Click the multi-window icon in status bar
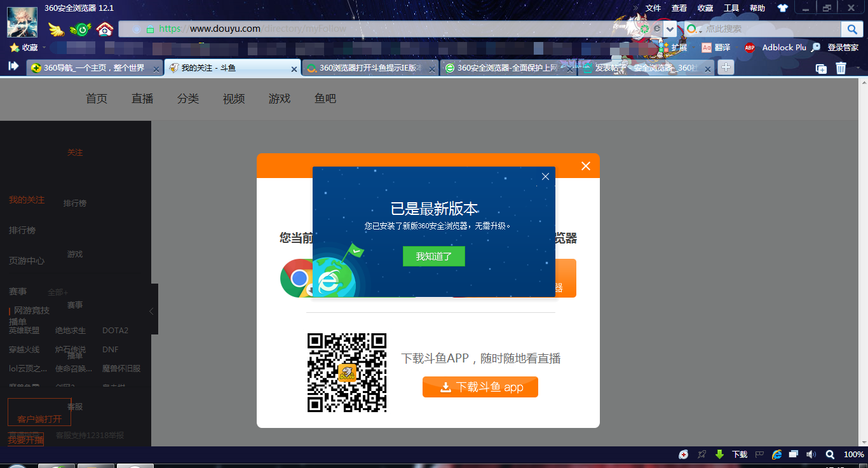Screen dimensions: 868x468 click(794, 455)
